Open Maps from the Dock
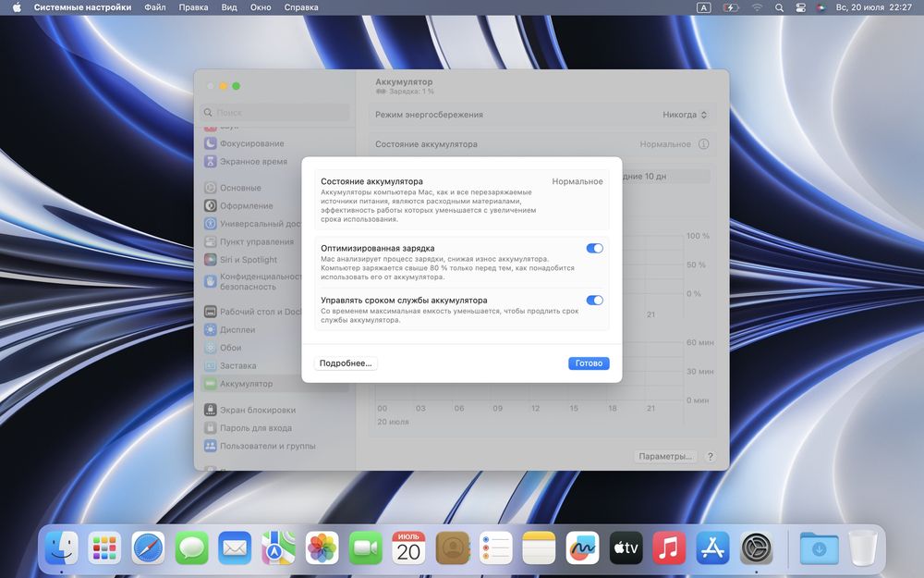 278,547
